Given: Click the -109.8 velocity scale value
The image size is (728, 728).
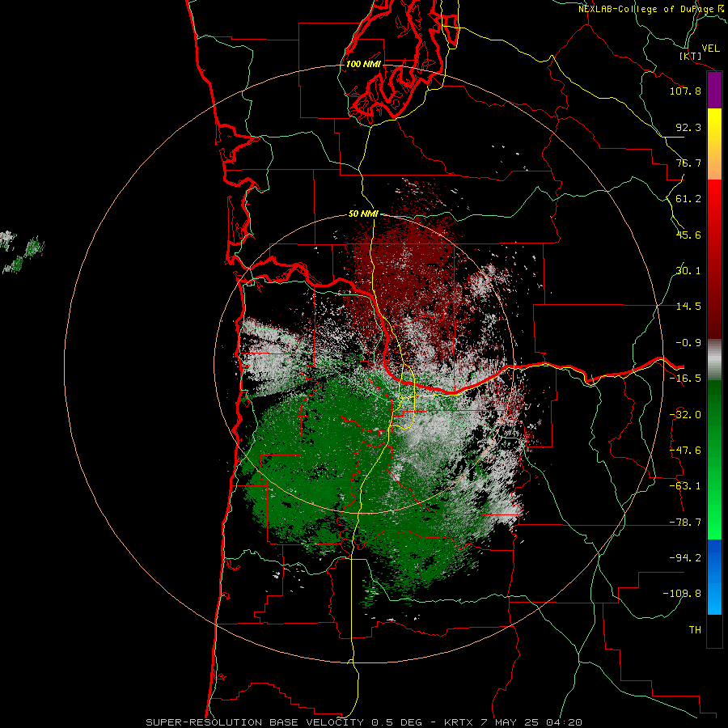Looking at the screenshot, I should pyautogui.click(x=682, y=594).
